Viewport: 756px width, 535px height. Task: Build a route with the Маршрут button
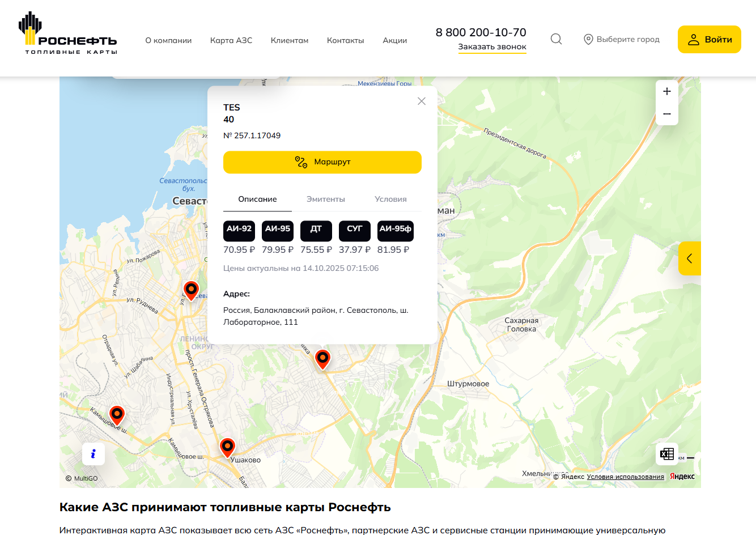(x=322, y=162)
